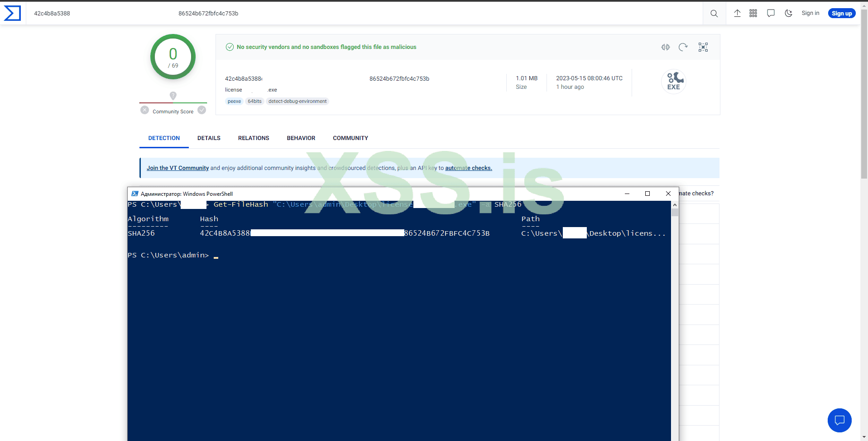Click the SHA256 value under Algorithm
Viewport: 868px width, 441px height.
point(141,233)
